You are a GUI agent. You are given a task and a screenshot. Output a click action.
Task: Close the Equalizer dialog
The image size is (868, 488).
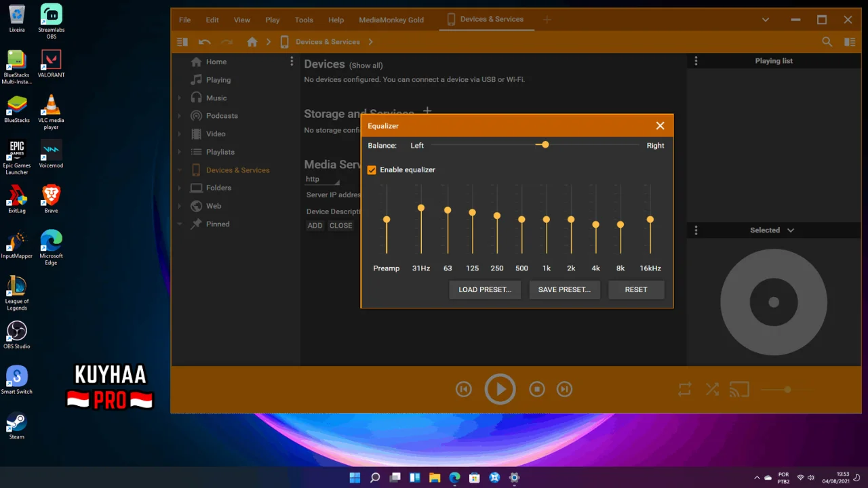coord(660,126)
